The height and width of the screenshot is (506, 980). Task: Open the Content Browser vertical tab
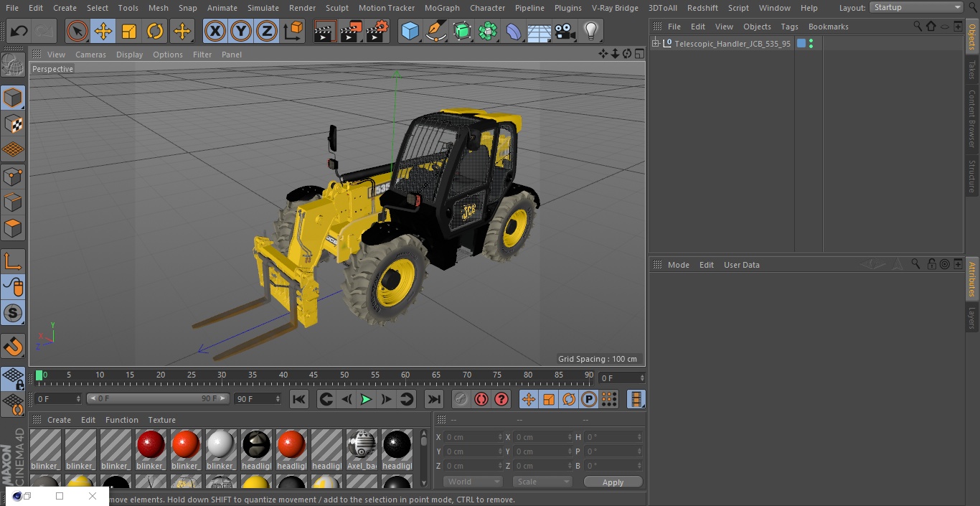pos(972,118)
